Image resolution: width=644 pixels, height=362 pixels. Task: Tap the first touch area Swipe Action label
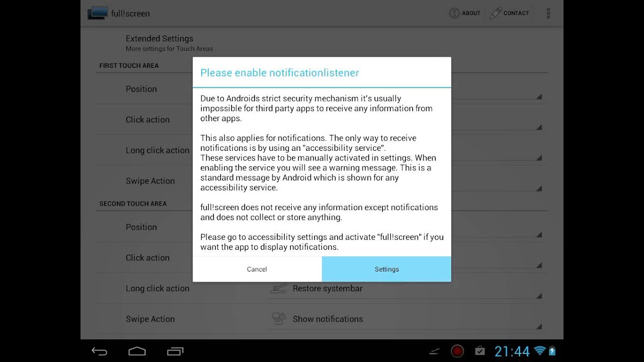point(150,181)
